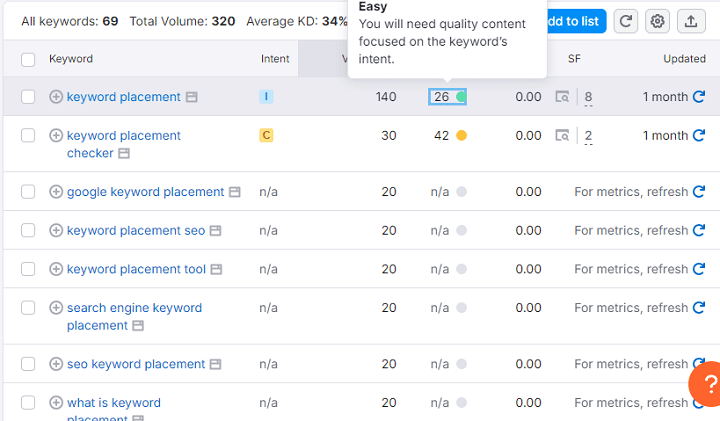Image resolution: width=720 pixels, height=421 pixels.
Task: Open table settings gear icon
Action: tap(657, 21)
